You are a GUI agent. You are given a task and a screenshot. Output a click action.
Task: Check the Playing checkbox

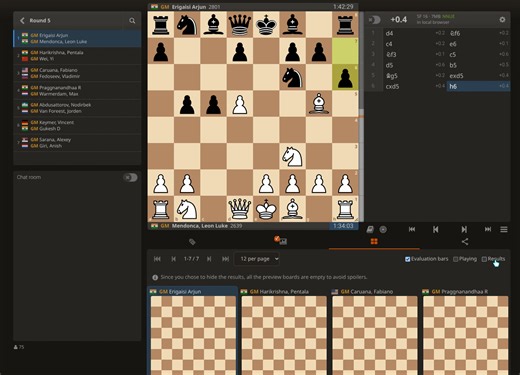[456, 259]
